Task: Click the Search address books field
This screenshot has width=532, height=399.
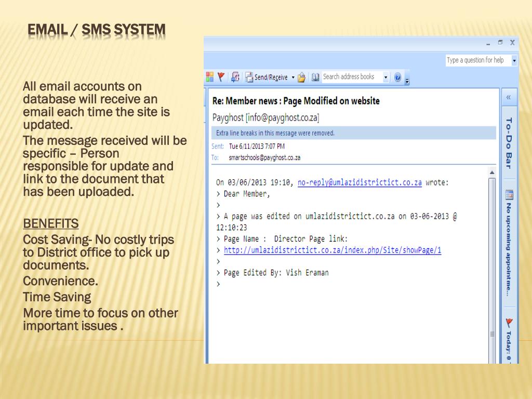Action: click(x=352, y=77)
